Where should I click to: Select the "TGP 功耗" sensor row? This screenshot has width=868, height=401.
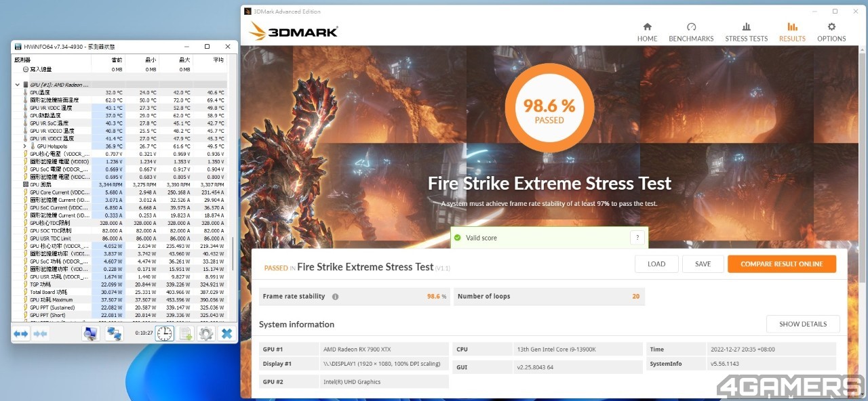tap(121, 284)
